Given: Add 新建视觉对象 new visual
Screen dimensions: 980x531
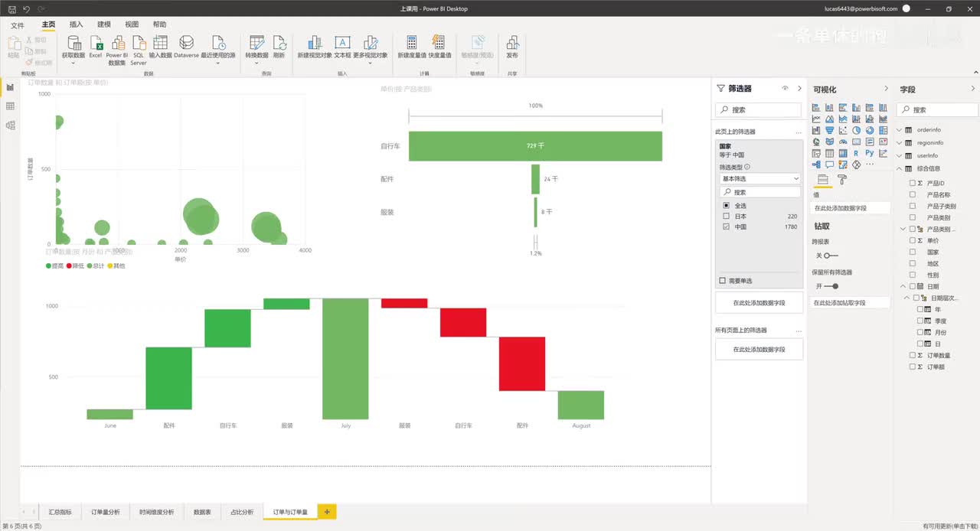Looking at the screenshot, I should coord(315,47).
